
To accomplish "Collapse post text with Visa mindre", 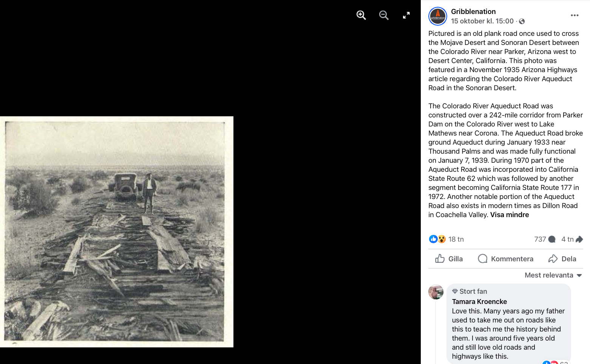I will click(x=510, y=215).
